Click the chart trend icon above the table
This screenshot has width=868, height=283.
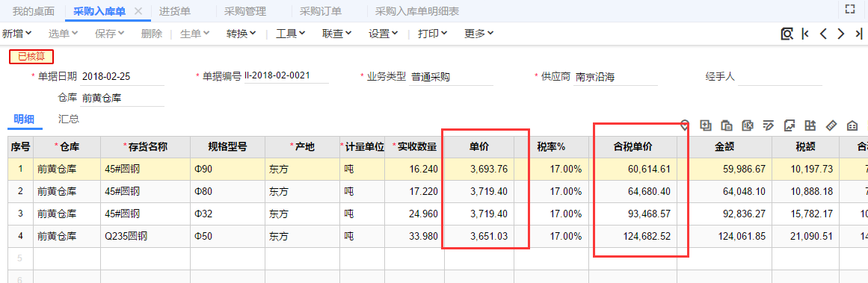coord(789,125)
